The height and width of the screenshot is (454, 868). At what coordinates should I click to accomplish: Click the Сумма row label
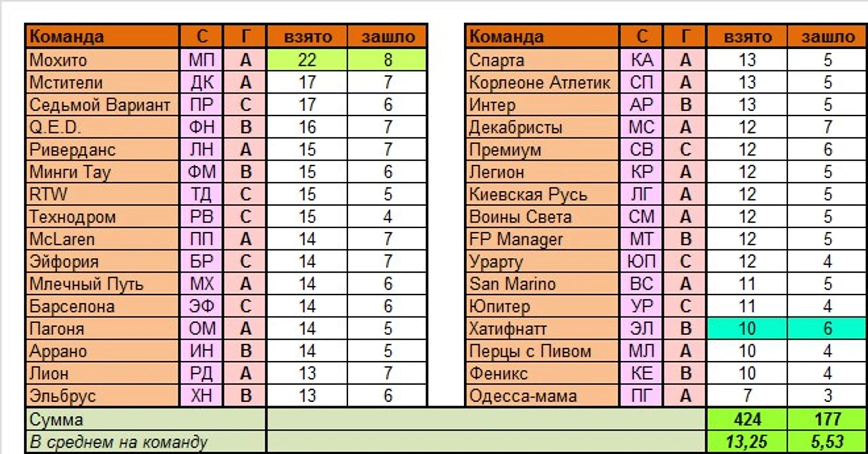pos(146,420)
